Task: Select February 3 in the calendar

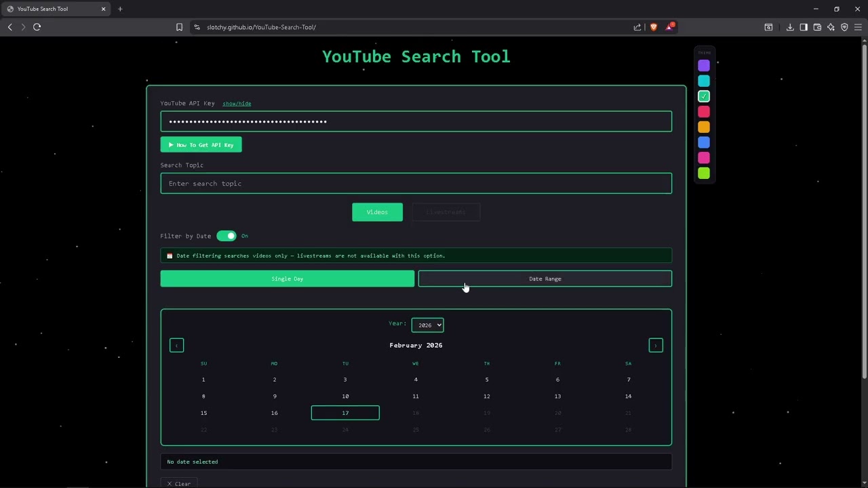Action: [x=345, y=380]
